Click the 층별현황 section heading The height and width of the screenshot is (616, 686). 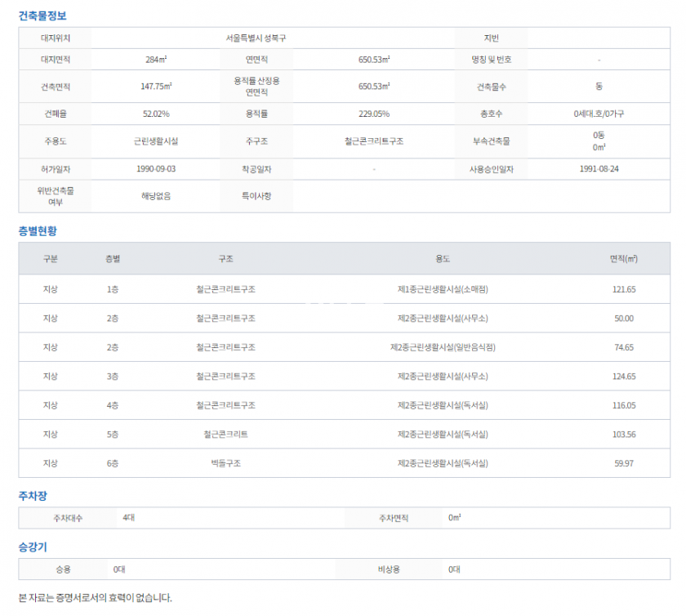(38, 231)
